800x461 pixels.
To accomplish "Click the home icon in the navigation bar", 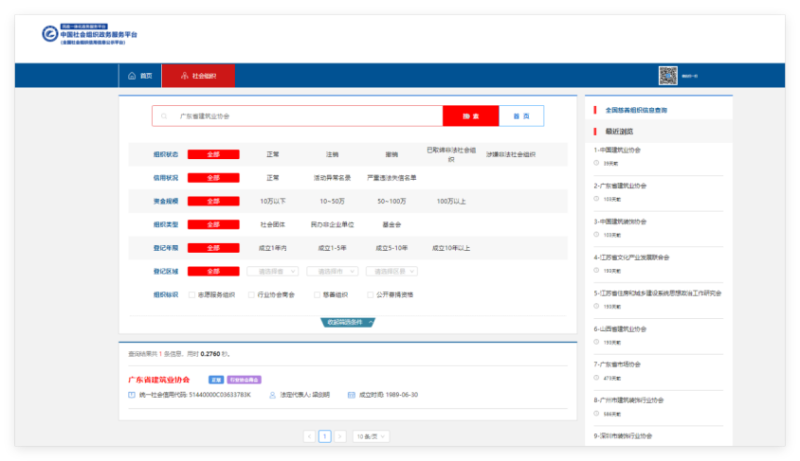I will click(x=131, y=76).
